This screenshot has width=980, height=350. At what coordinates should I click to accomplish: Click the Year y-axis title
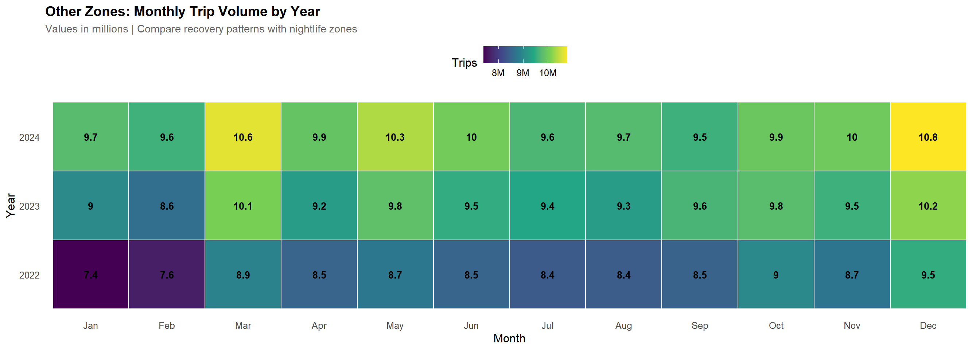tap(11, 205)
